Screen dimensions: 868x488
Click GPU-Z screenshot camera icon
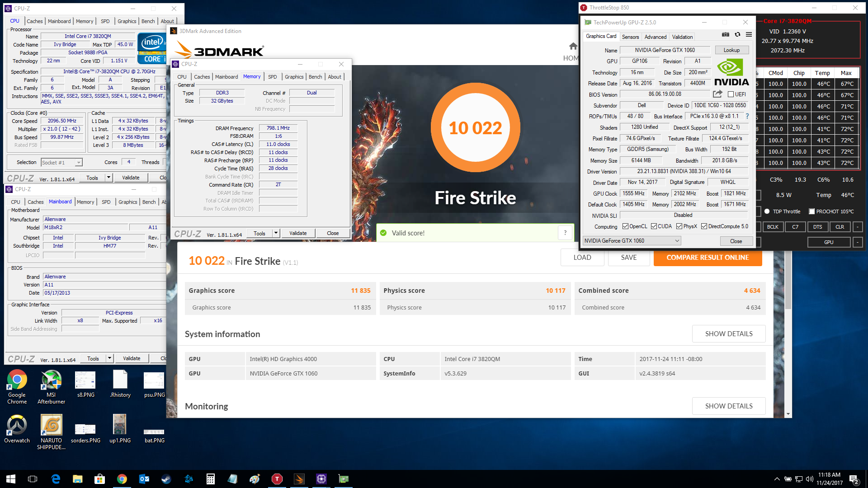click(x=725, y=35)
